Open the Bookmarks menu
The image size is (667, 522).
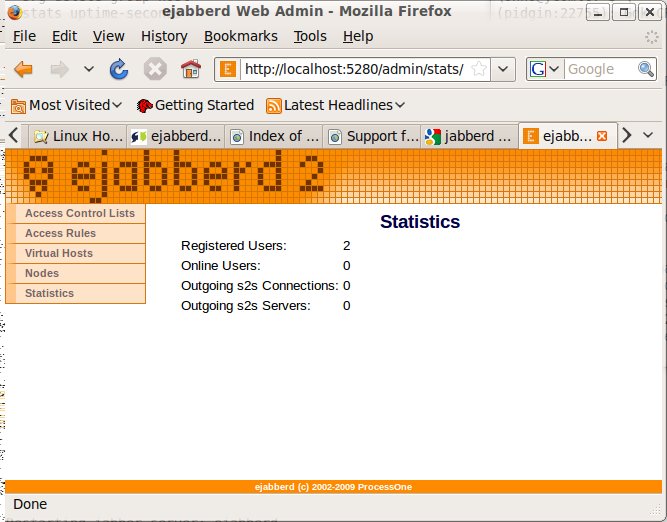coord(240,37)
